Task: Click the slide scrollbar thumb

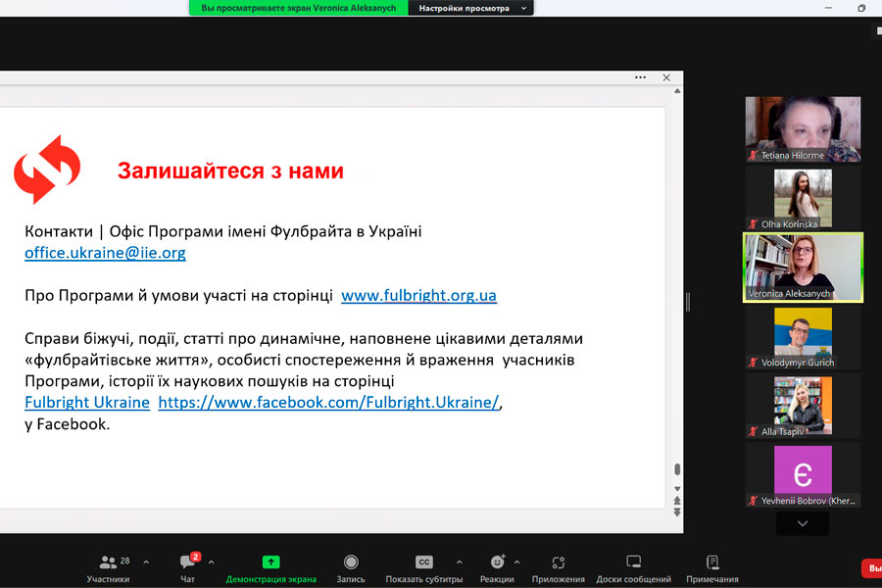Action: (677, 469)
